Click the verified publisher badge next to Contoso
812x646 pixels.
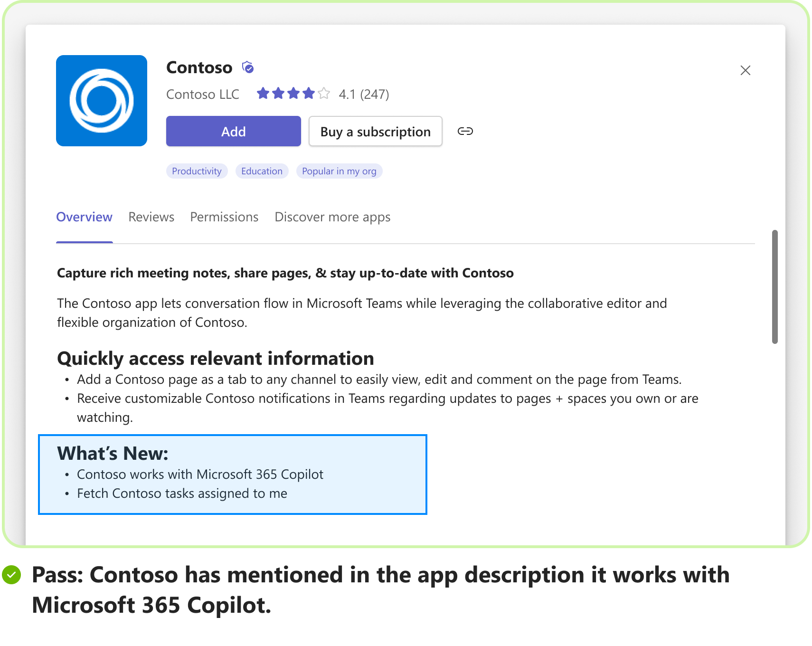coord(247,67)
